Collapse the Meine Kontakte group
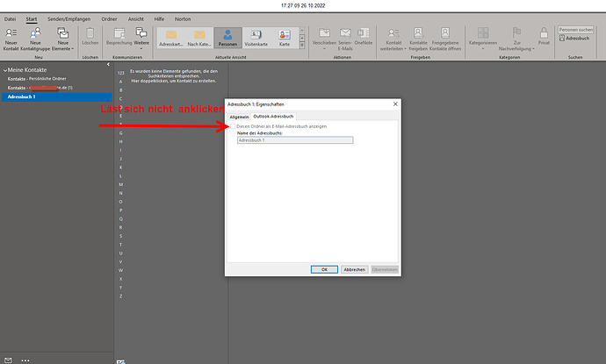Screen dimensions: 606x364 [5, 70]
